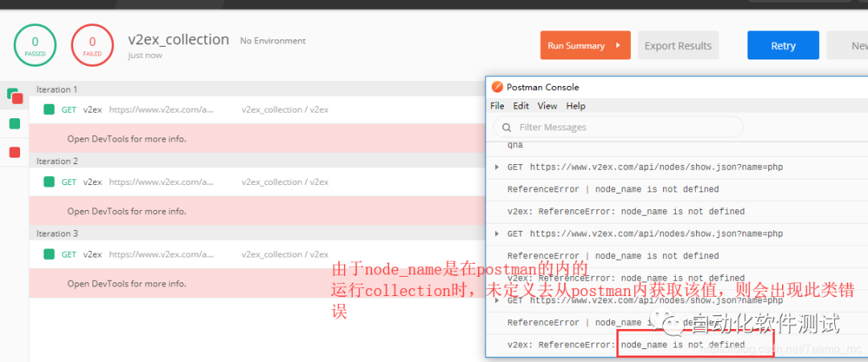This screenshot has height=362, width=868.
Task: Click the red Failed count circle
Action: coord(92,46)
